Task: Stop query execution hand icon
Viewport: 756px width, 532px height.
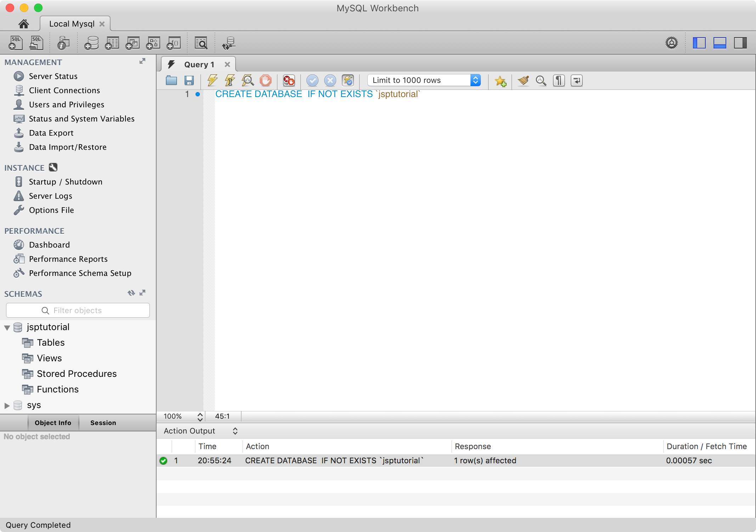Action: (265, 80)
